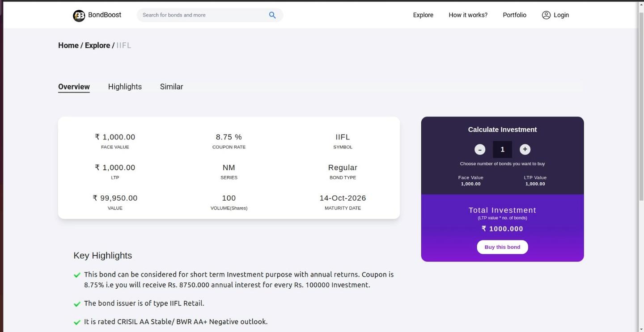644x332 pixels.
Task: Increase bond count with plus button
Action: tap(525, 150)
